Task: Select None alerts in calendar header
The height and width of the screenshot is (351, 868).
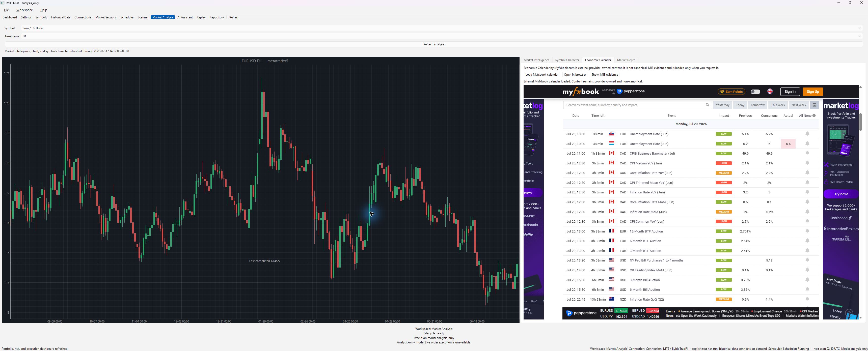Action: (808, 115)
